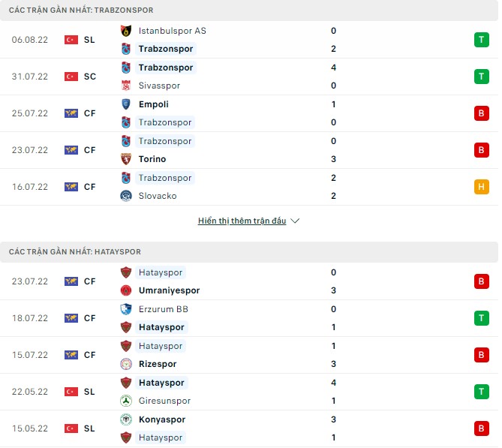Open the "Hiển thị thêm trận đấu" link

(x=242, y=221)
